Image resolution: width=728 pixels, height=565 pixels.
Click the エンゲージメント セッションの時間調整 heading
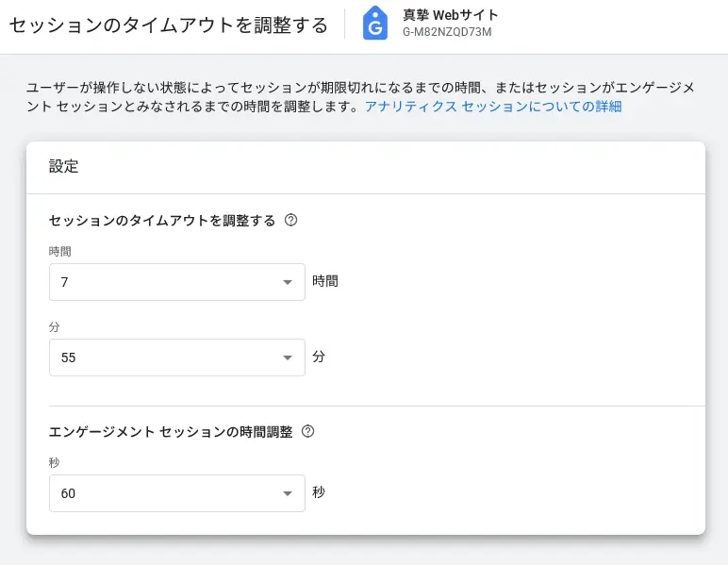click(171, 432)
